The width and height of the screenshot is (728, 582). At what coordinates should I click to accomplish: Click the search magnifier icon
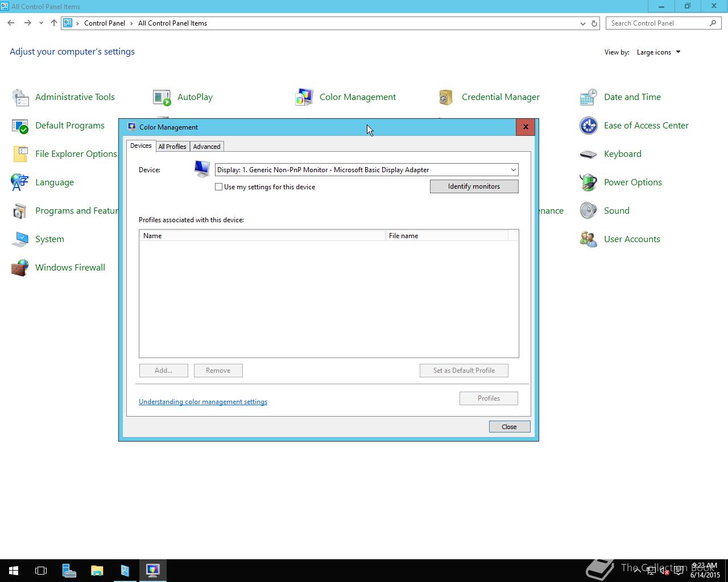pos(713,23)
